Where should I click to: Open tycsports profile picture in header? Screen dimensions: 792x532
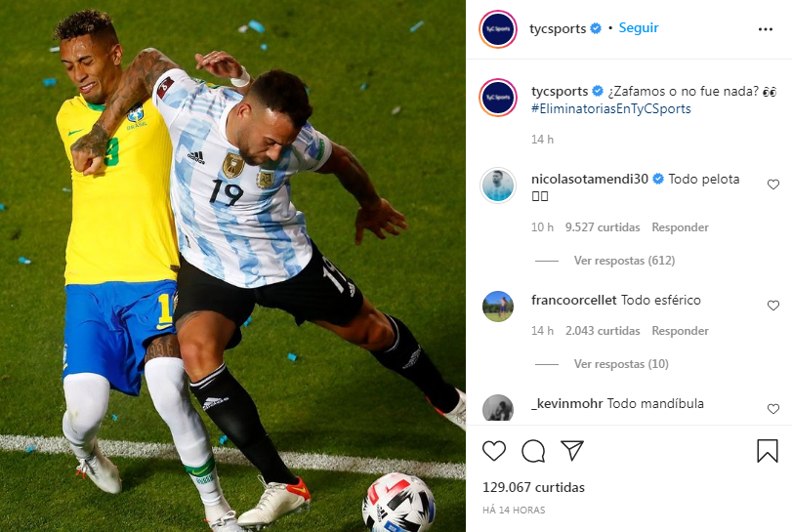click(498, 29)
